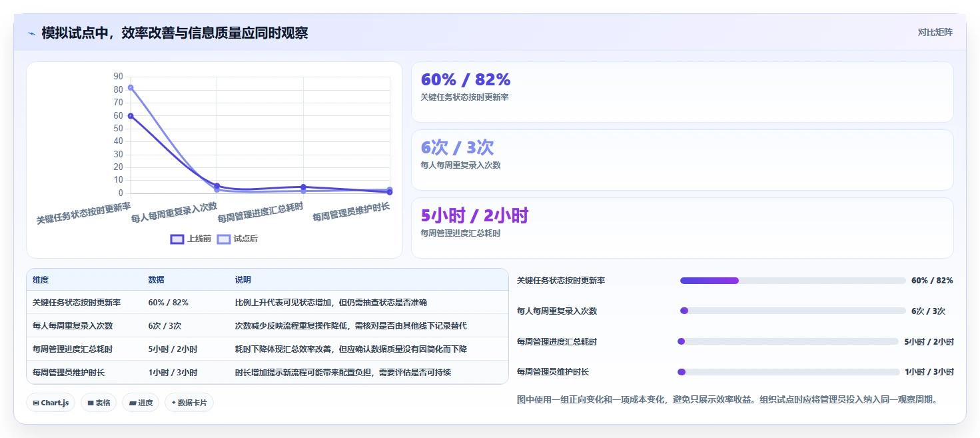Click the table cell showing 1小时 / 3小时
The image size is (980, 438).
coord(173,373)
